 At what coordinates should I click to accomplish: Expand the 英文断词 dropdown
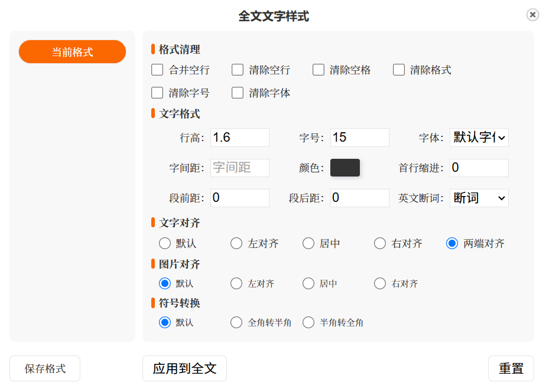pos(479,198)
